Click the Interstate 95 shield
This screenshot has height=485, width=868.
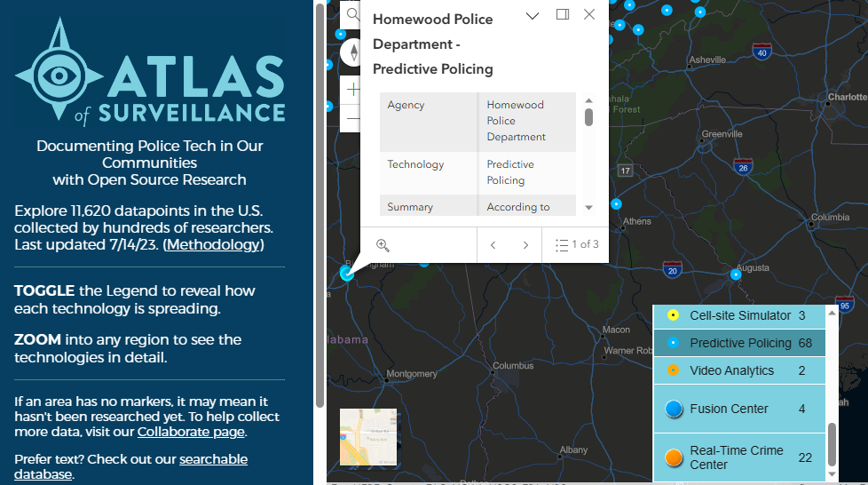point(845,305)
